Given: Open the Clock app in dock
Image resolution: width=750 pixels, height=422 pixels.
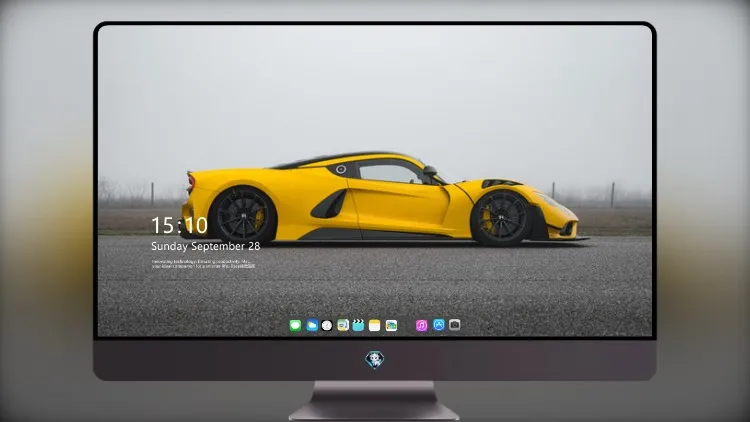Looking at the screenshot, I should click(x=327, y=325).
